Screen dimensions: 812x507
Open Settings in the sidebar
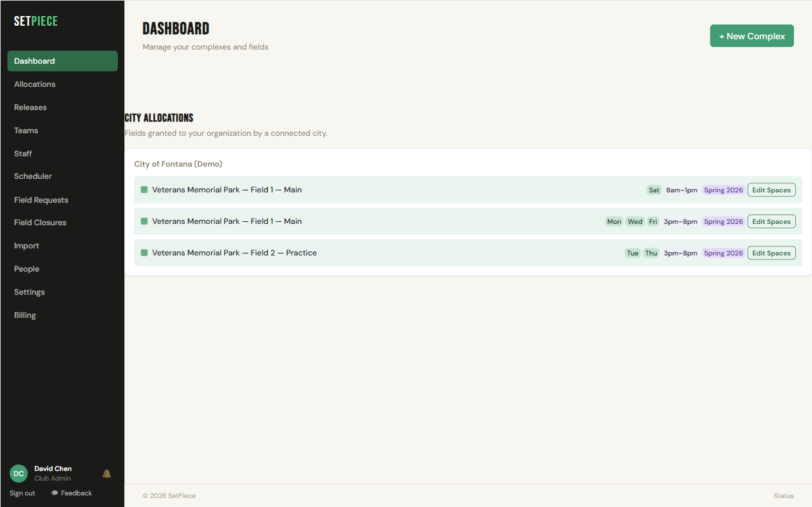[x=62, y=292]
